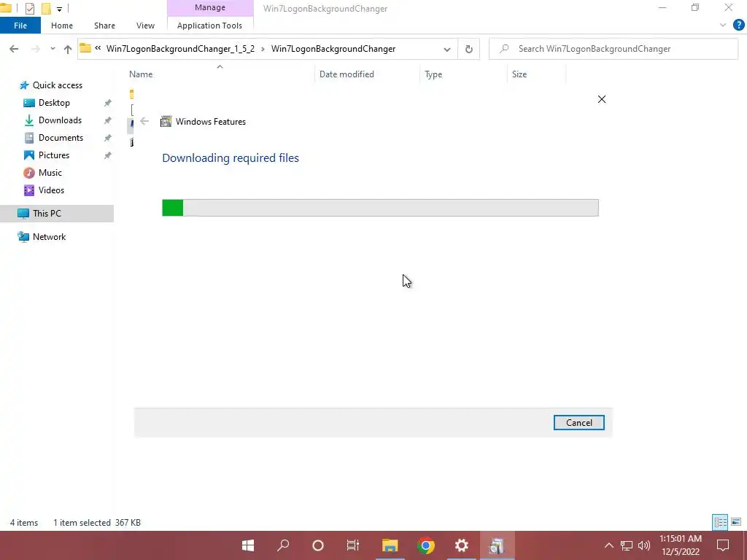
Task: Click New folder quick access toolbar icon
Action: tap(46, 9)
